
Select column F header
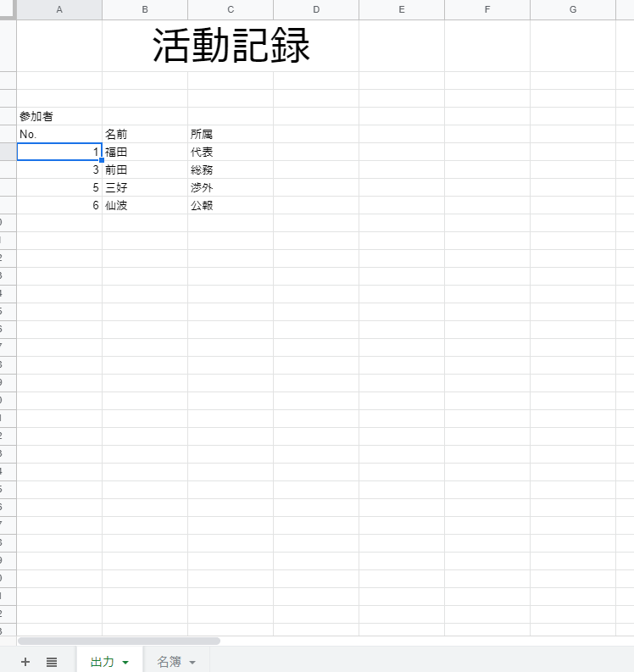point(487,9)
